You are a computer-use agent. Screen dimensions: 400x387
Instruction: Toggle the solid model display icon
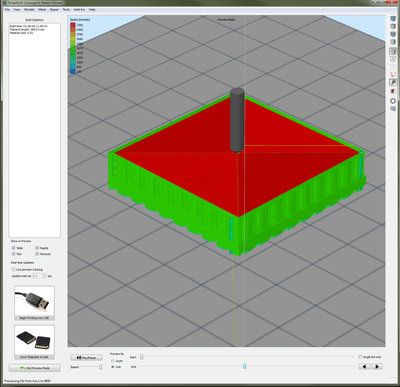point(393,83)
